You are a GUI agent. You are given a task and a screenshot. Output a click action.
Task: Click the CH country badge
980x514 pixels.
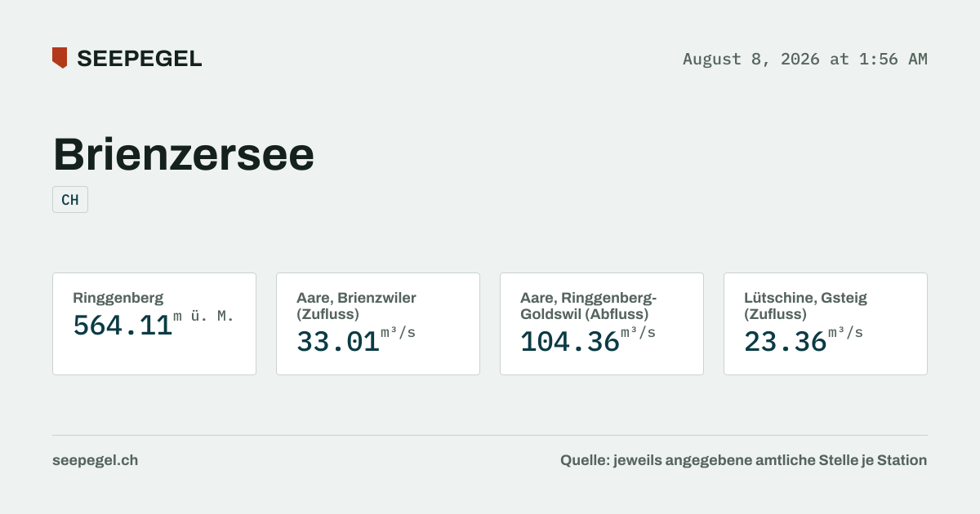point(70,200)
